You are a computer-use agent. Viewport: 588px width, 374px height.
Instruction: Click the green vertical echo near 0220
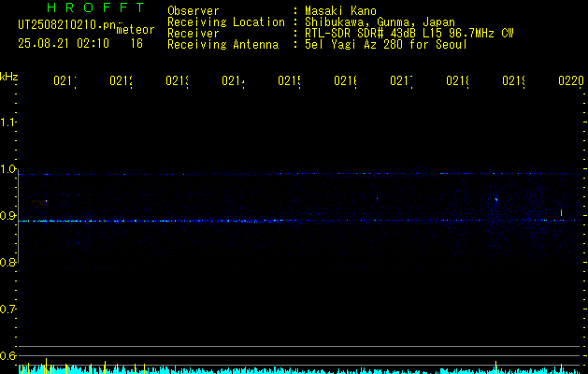[x=561, y=212]
